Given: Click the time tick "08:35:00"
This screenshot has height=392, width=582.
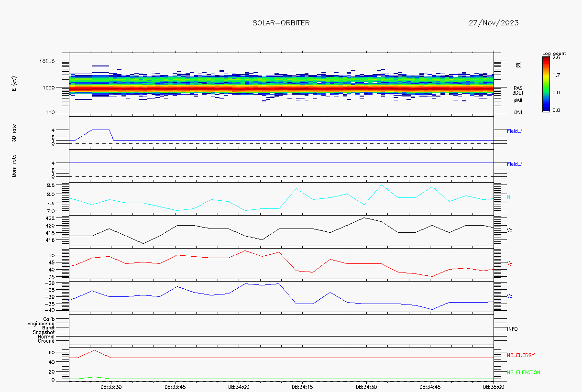Looking at the screenshot, I should click(494, 386).
